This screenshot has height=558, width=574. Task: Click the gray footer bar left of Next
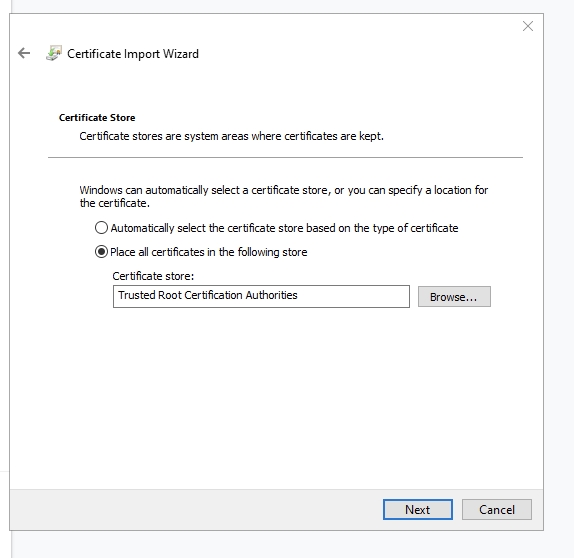tap(196, 509)
